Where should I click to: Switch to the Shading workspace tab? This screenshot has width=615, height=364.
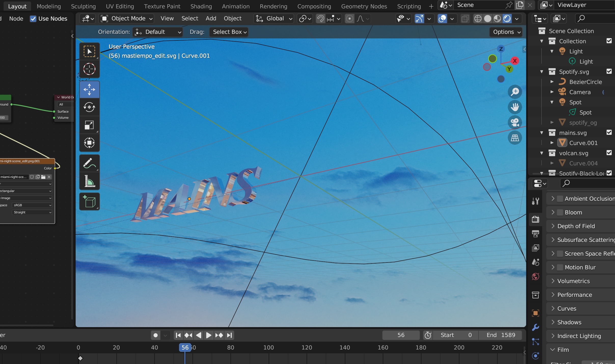(x=201, y=6)
